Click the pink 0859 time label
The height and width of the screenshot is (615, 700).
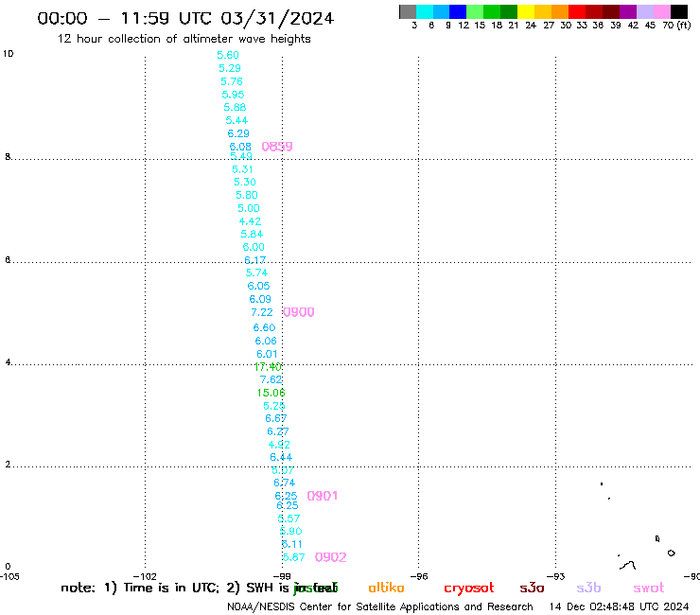click(x=277, y=147)
